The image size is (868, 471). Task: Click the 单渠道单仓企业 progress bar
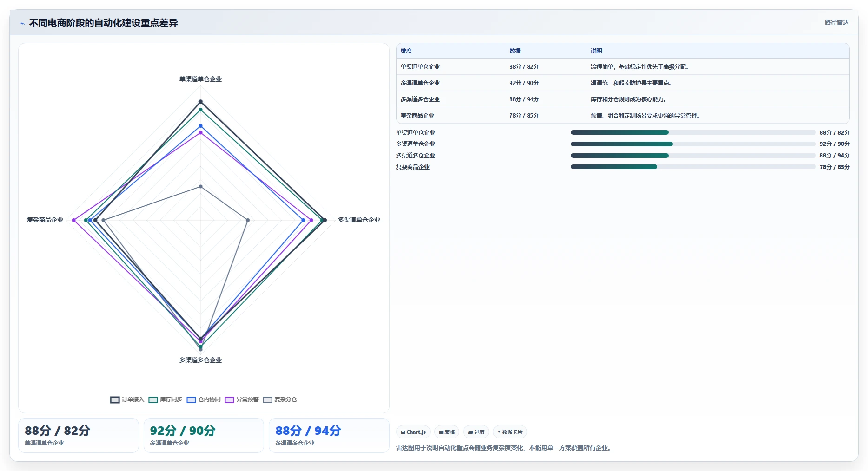tap(693, 132)
